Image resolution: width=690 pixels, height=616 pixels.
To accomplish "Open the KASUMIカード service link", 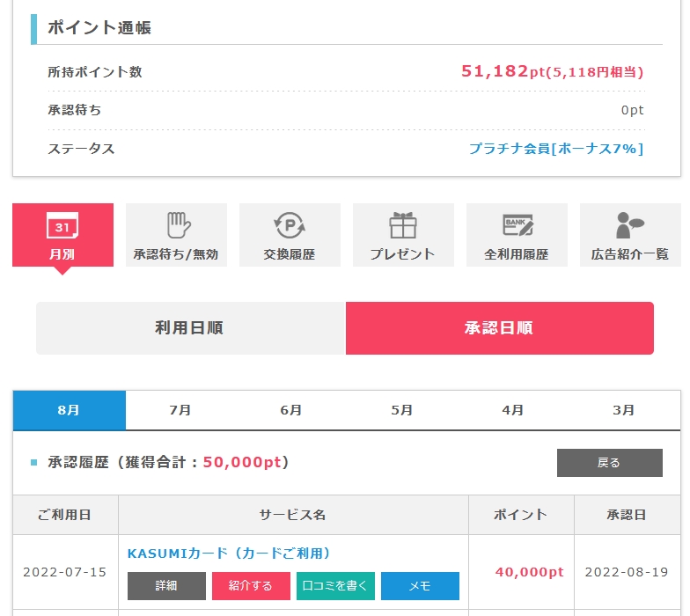I will [229, 554].
